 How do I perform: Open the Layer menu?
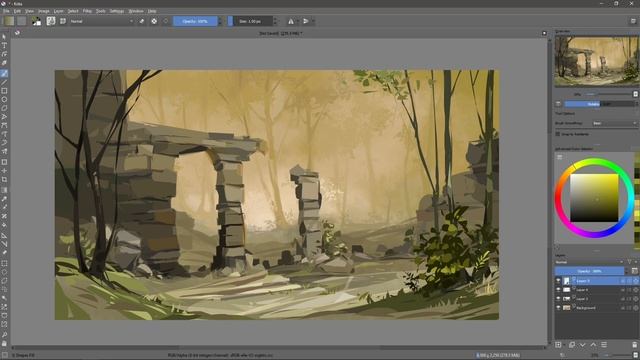point(59,11)
